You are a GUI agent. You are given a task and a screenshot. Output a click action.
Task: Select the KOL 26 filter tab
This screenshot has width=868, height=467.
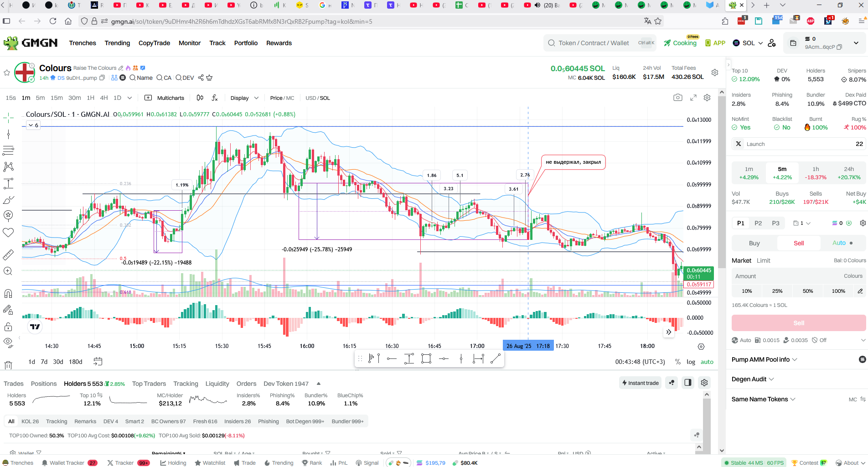(x=30, y=421)
